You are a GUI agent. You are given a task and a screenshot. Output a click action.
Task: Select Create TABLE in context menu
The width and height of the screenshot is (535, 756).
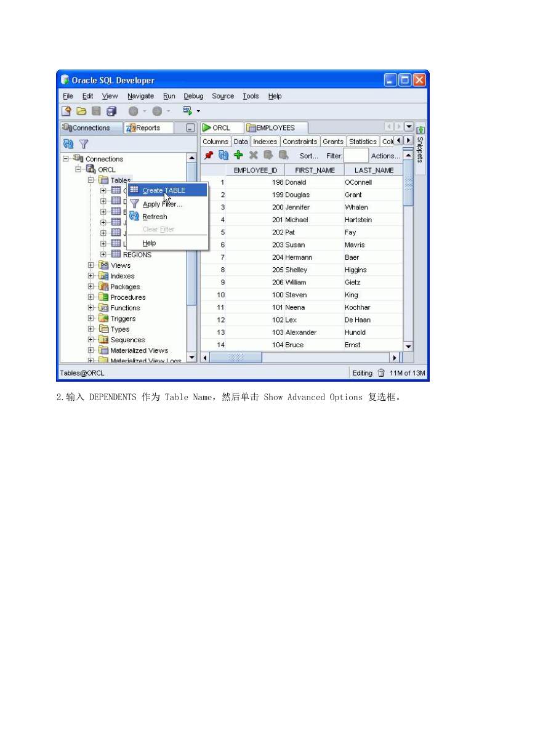pyautogui.click(x=167, y=190)
